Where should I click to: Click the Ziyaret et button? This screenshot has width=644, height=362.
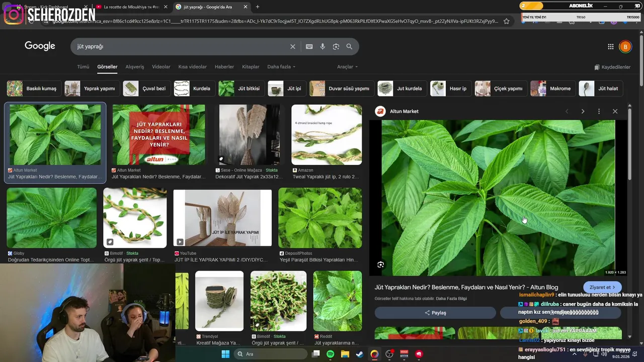(x=602, y=287)
